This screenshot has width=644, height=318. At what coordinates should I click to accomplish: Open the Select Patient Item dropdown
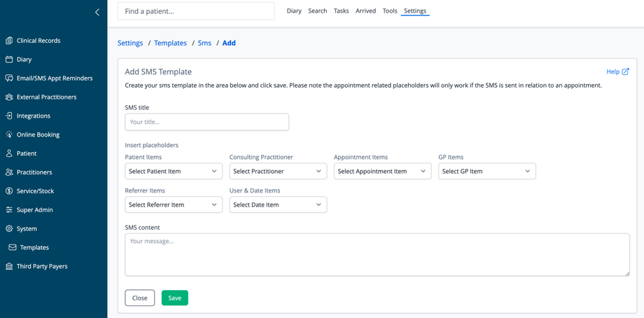174,172
